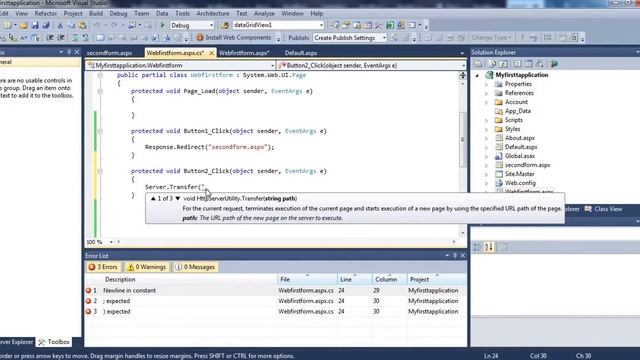Pin the Error List panel

click(455, 256)
